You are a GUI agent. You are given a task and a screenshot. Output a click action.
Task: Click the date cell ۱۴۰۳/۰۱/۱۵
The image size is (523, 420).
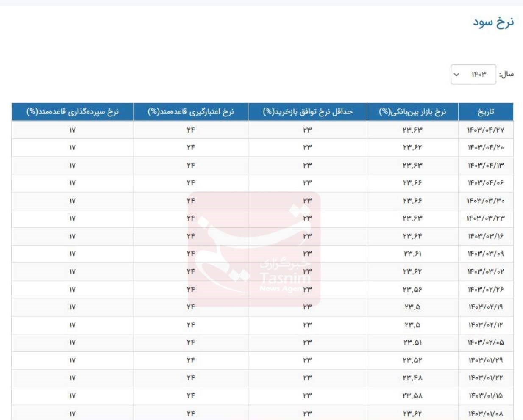[486, 395]
